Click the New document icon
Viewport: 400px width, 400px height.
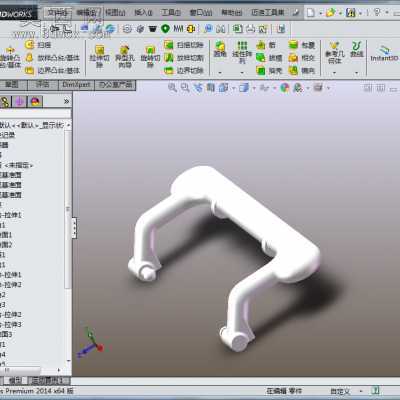[x=310, y=13]
